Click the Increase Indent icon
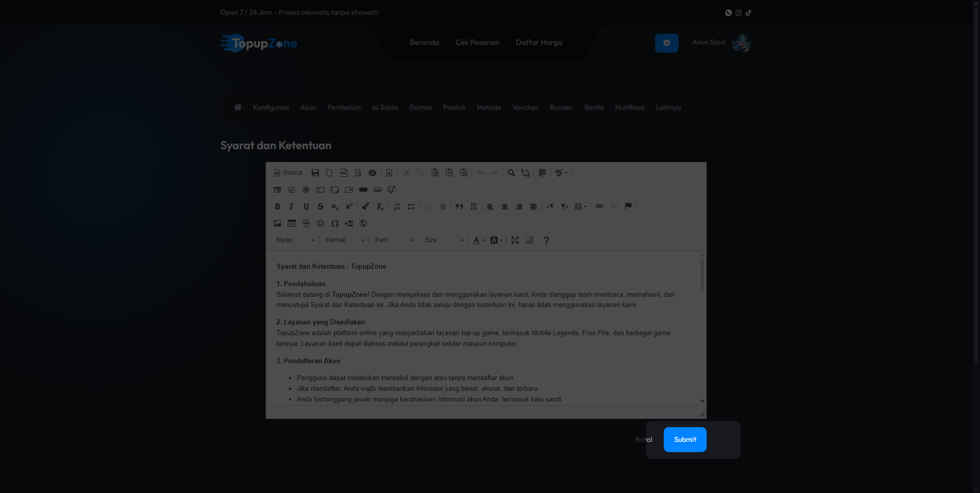Screen dimensions: 980x493 tap(442, 206)
